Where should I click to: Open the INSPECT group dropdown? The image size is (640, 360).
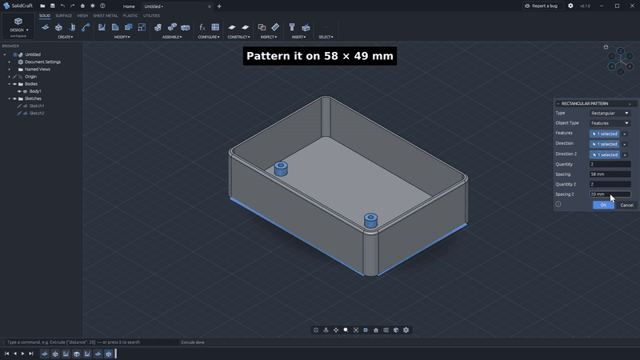(269, 37)
